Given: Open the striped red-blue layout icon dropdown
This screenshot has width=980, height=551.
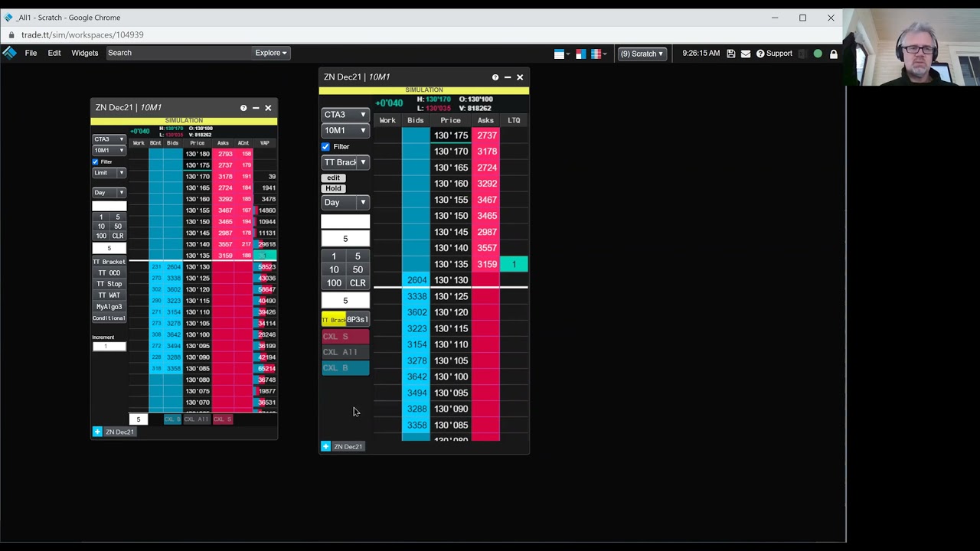Looking at the screenshot, I should click(599, 54).
